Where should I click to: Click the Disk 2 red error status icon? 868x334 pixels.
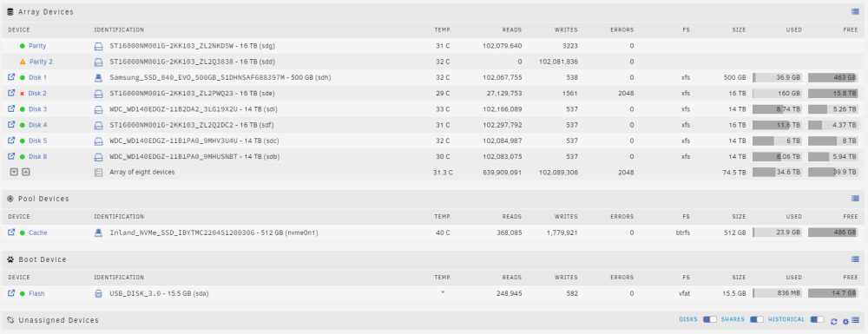(23, 94)
